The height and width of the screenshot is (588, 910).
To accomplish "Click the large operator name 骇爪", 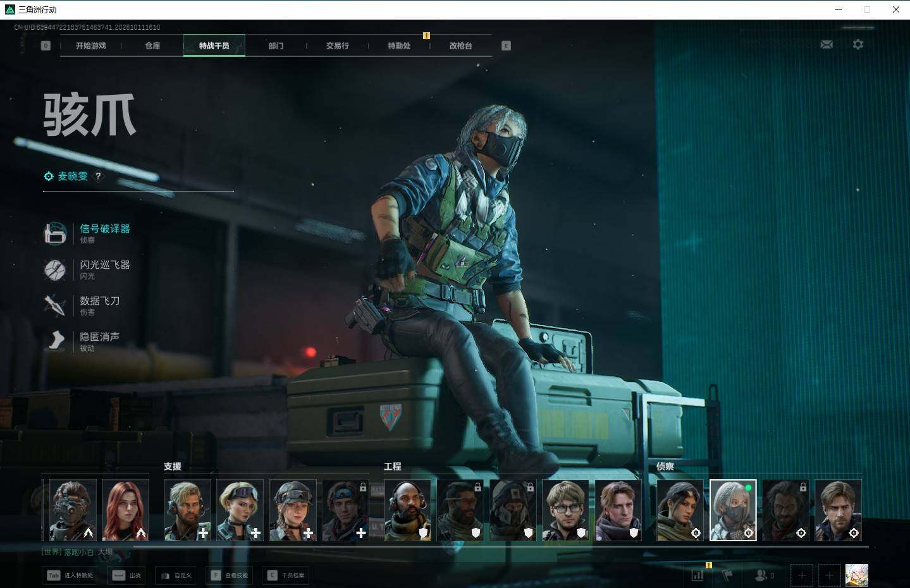I will [90, 114].
